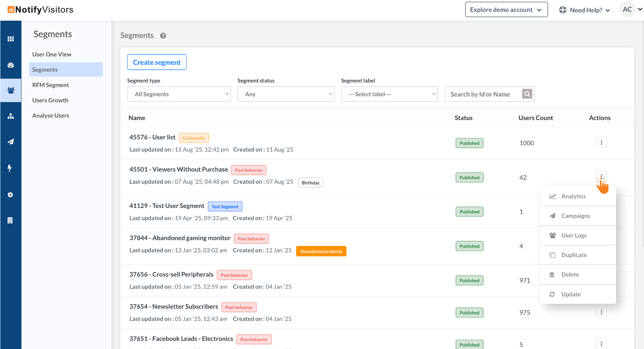The image size is (644, 349).
Task: Focus the Search by Id or Name field
Action: click(483, 94)
